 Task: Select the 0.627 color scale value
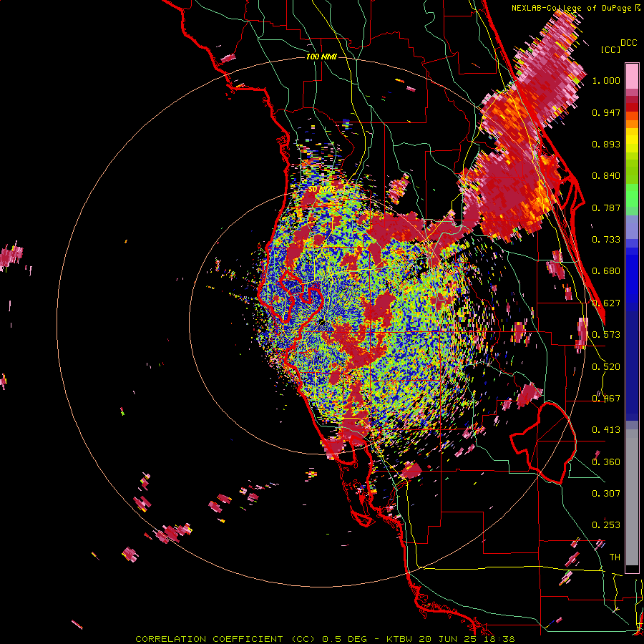pos(606,303)
